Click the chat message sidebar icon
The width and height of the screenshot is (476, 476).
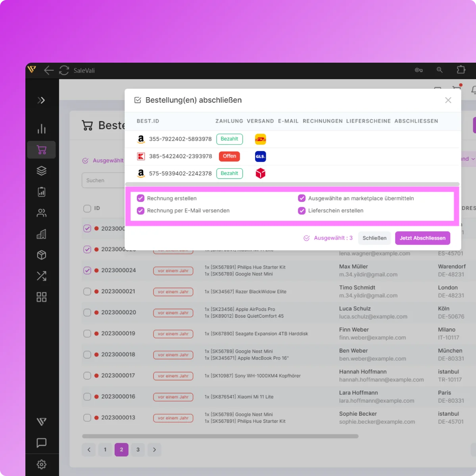[42, 443]
